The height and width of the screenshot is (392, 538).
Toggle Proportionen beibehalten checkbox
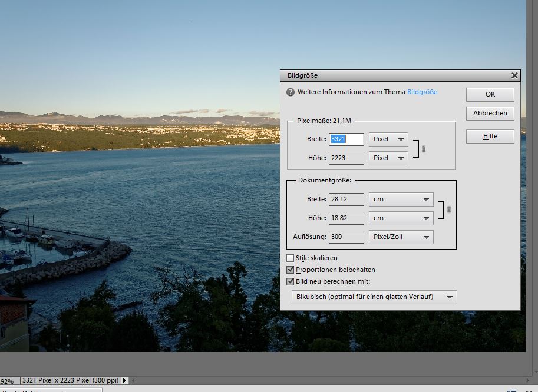[290, 270]
